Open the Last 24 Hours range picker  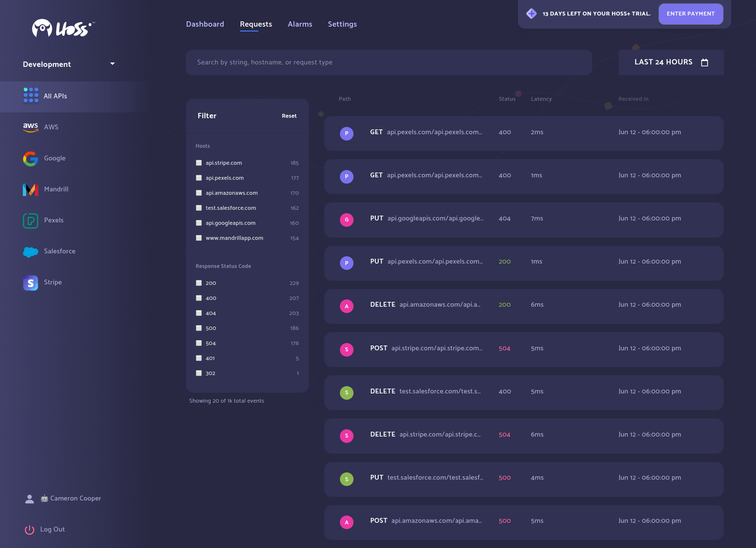(671, 62)
